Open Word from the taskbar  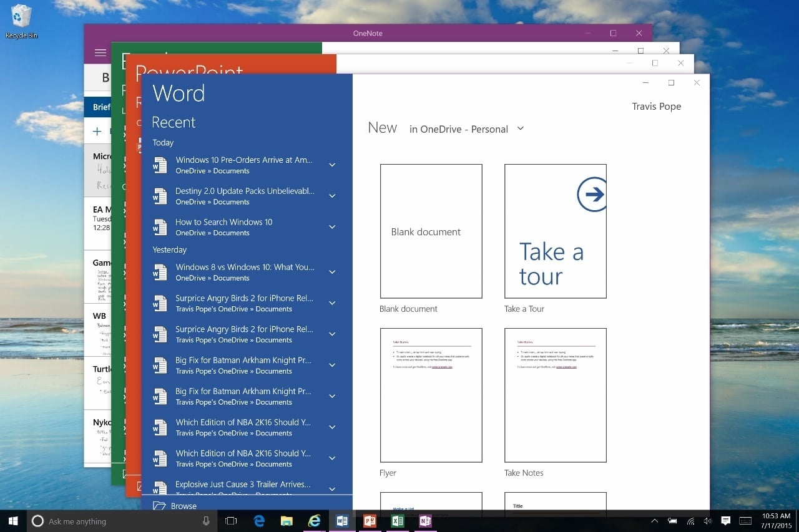click(x=341, y=521)
